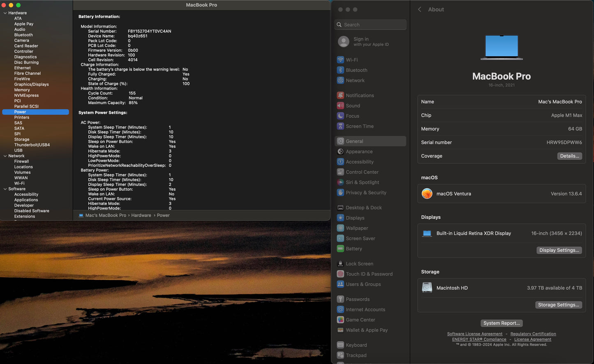This screenshot has height=364, width=594.
Task: Open ENERGY STAR Compliance link
Action: click(479, 339)
